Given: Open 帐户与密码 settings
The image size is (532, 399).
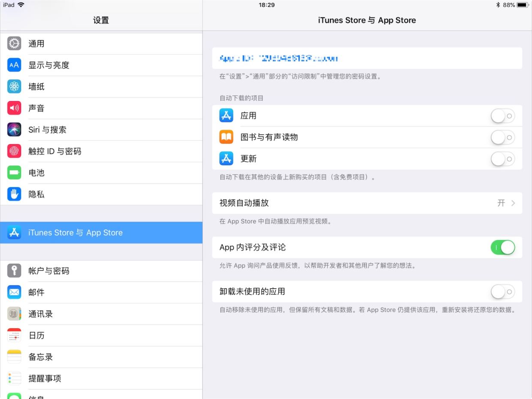Looking at the screenshot, I should [101, 271].
